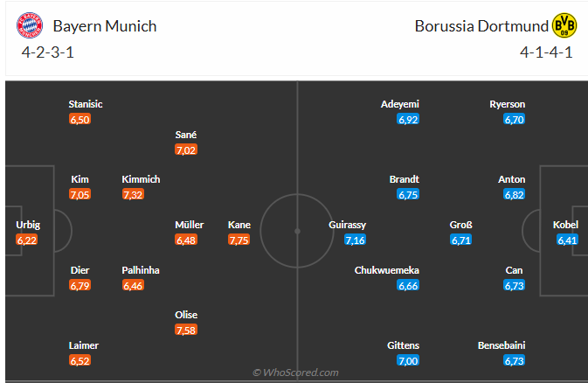Click Adeyemi's 6,92 rating badge

click(407, 119)
